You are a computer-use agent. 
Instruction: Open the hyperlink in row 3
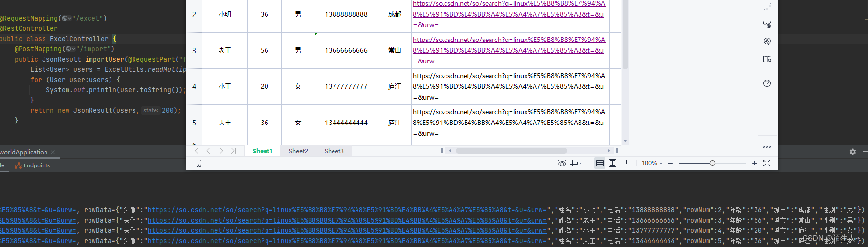pos(509,50)
